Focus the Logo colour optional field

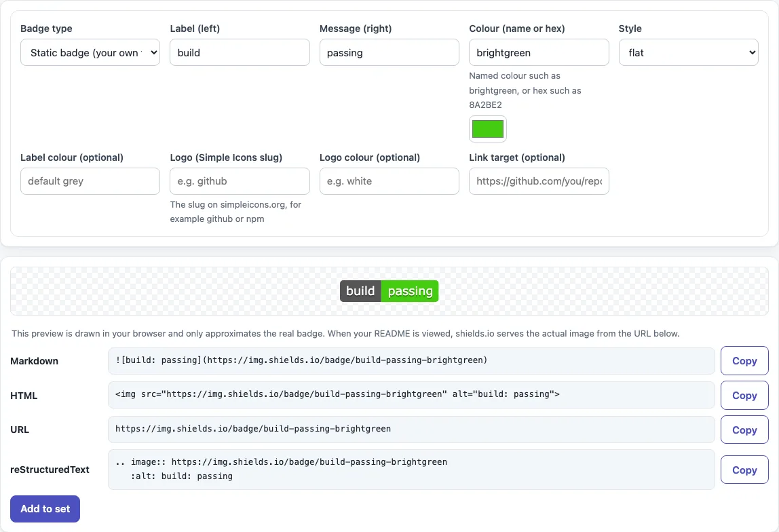point(389,180)
